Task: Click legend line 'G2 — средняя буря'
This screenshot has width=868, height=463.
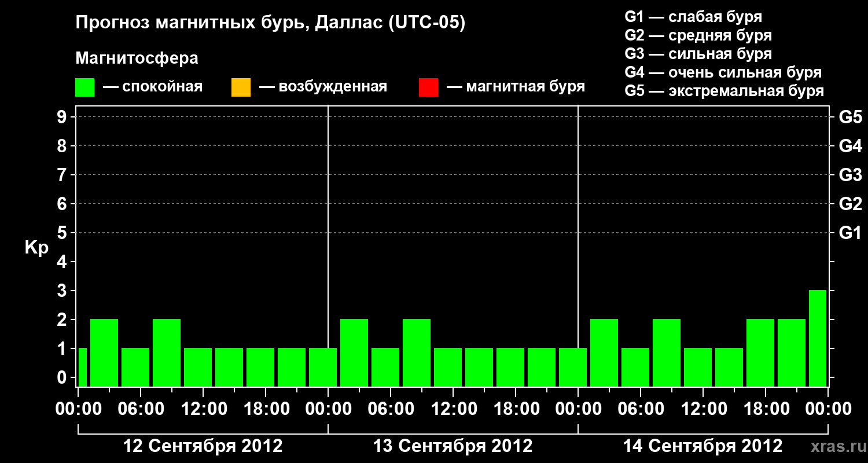Action: tap(698, 35)
